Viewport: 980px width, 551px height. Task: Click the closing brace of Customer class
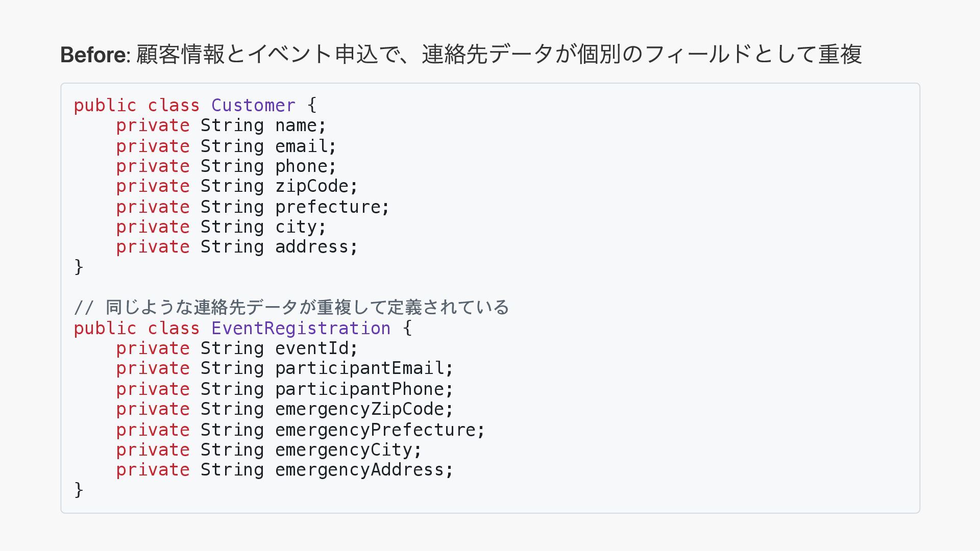tap(79, 267)
